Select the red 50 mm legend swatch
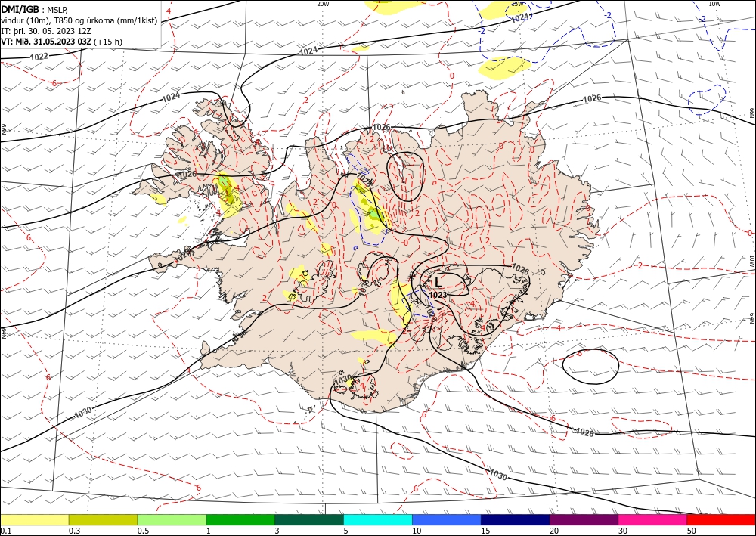The image size is (756, 536). [x=721, y=519]
